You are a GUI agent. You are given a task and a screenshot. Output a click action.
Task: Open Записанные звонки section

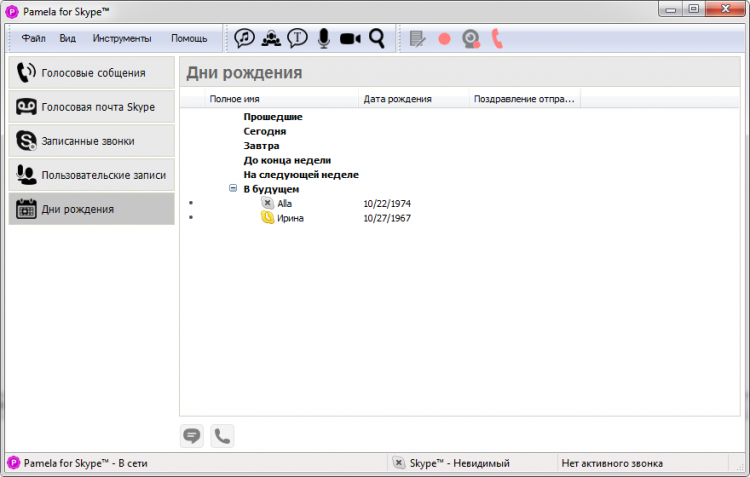click(91, 141)
